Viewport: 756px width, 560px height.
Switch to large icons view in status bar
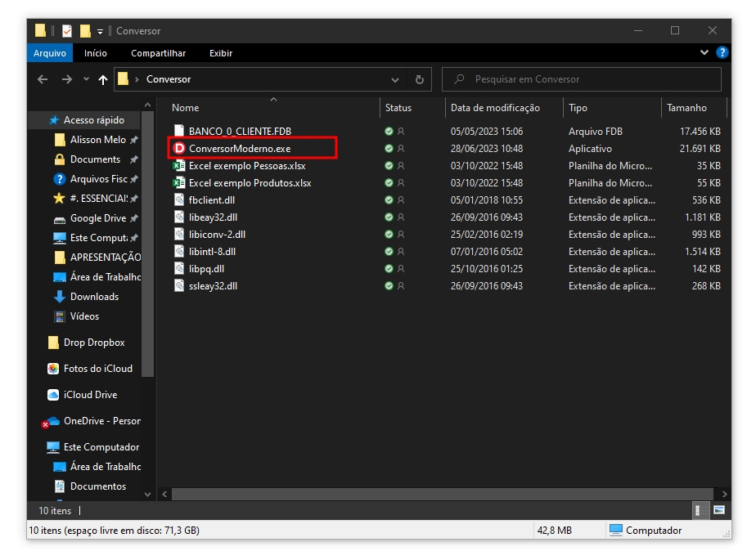[x=719, y=510]
